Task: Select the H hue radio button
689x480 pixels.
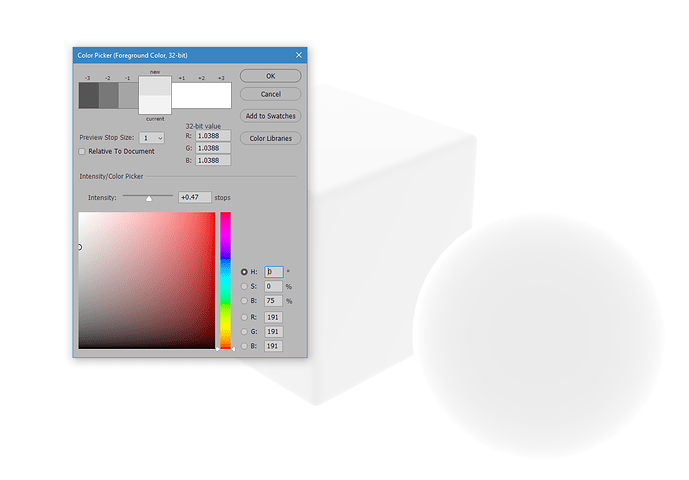Action: (x=244, y=272)
